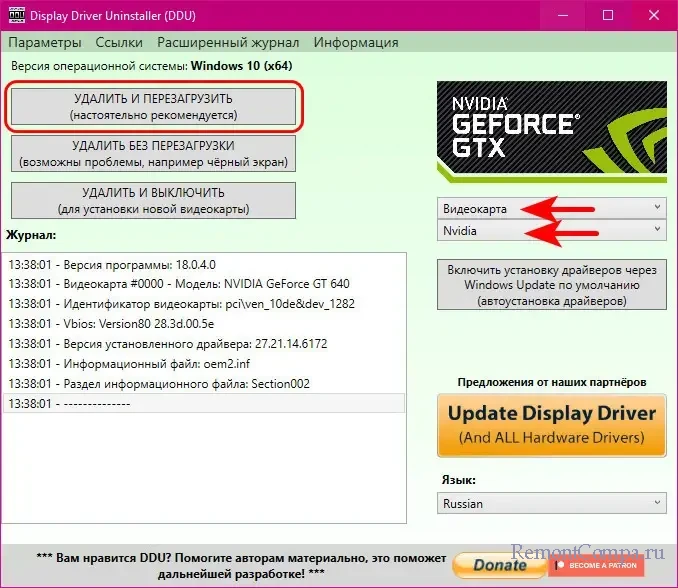
Task: Select log line with NVIDIA GeForce GT 640
Action: (204, 284)
